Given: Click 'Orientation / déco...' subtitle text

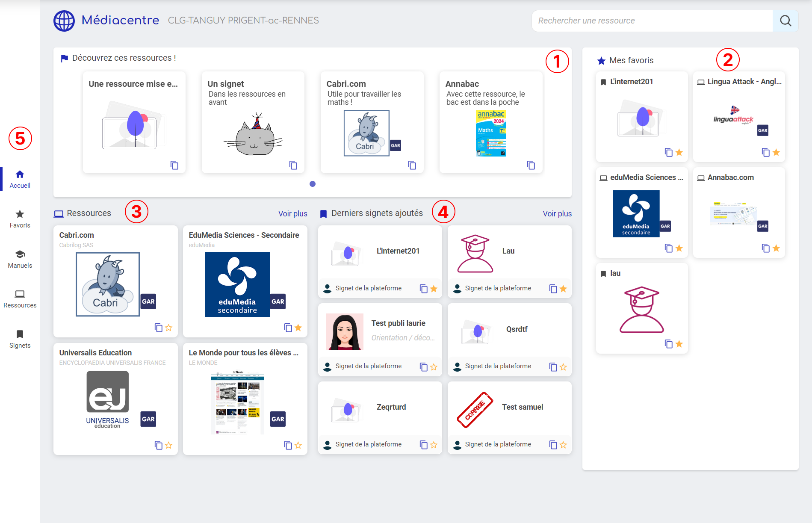Looking at the screenshot, I should point(403,338).
